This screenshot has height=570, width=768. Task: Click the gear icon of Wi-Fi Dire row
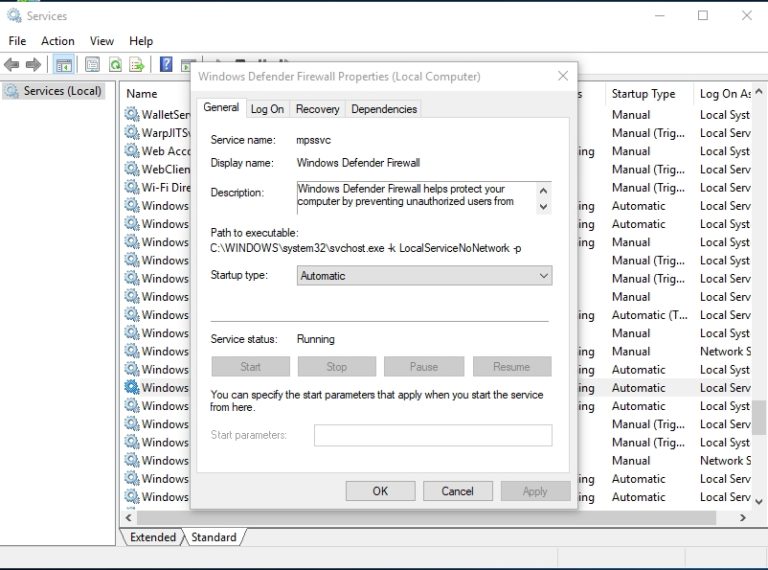(131, 187)
